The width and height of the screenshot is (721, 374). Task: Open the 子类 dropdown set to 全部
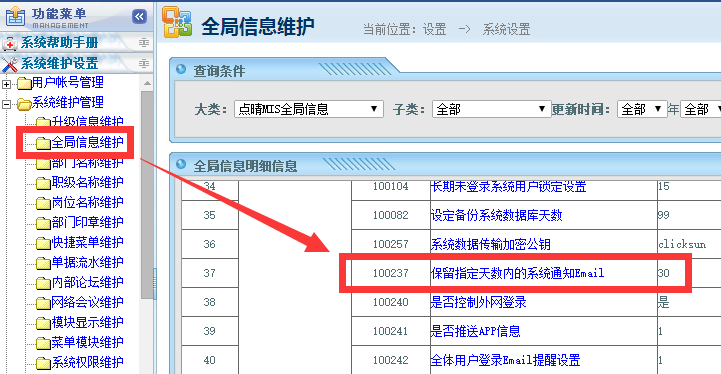tap(491, 109)
